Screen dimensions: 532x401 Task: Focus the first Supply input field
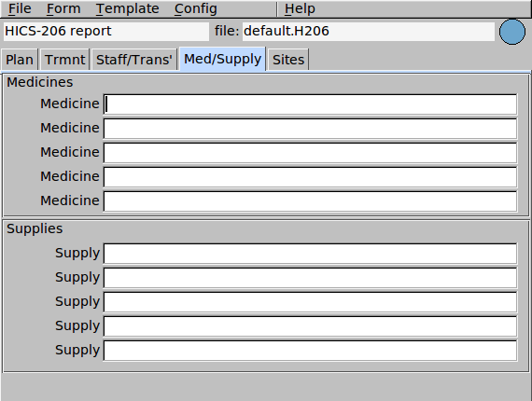point(310,254)
